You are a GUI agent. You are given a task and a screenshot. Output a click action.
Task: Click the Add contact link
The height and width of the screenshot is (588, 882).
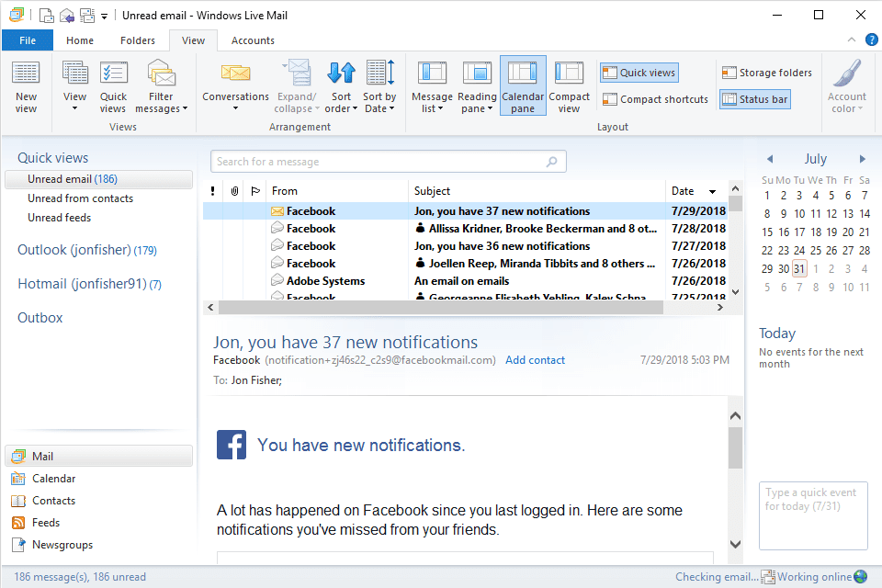pos(535,360)
